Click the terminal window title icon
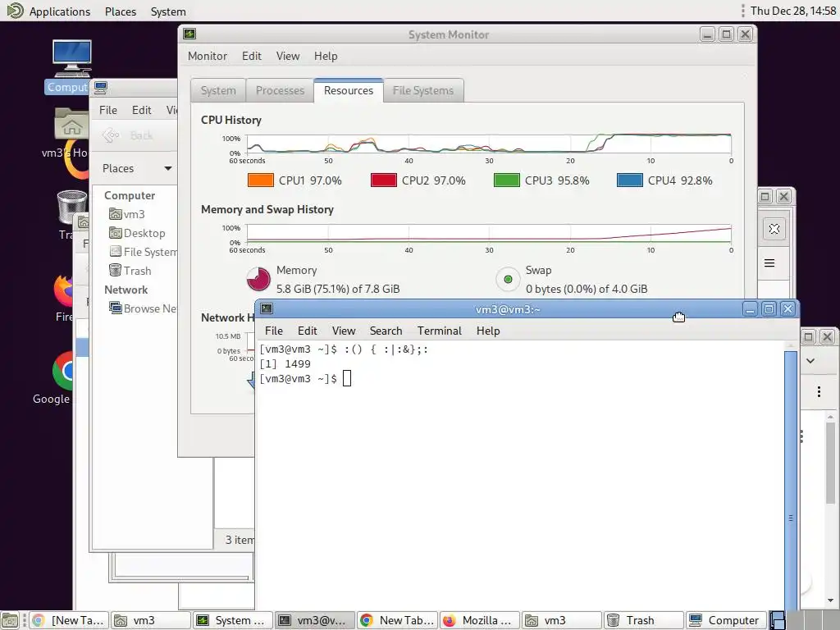This screenshot has height=630, width=840. click(267, 308)
